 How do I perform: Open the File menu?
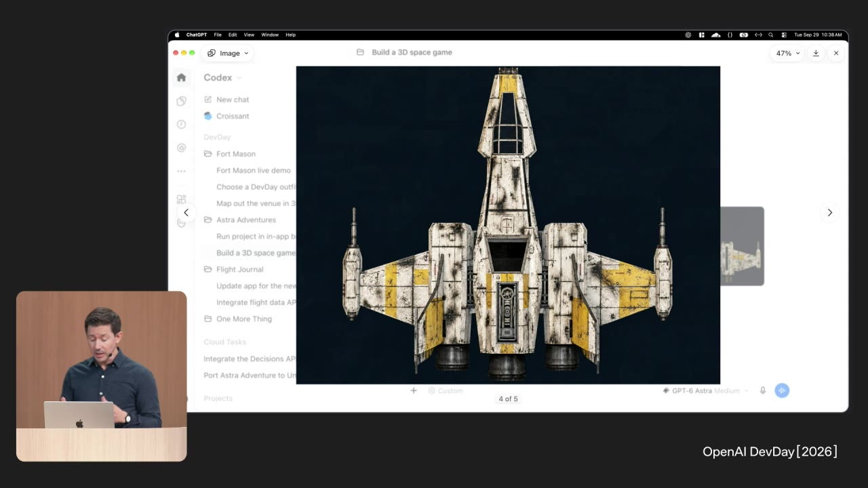pyautogui.click(x=218, y=35)
